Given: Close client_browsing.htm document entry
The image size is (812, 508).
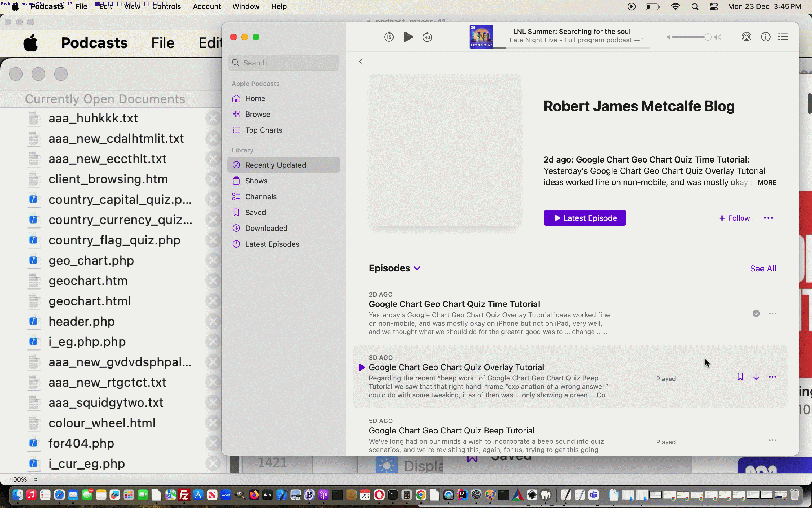Looking at the screenshot, I should pos(213,179).
